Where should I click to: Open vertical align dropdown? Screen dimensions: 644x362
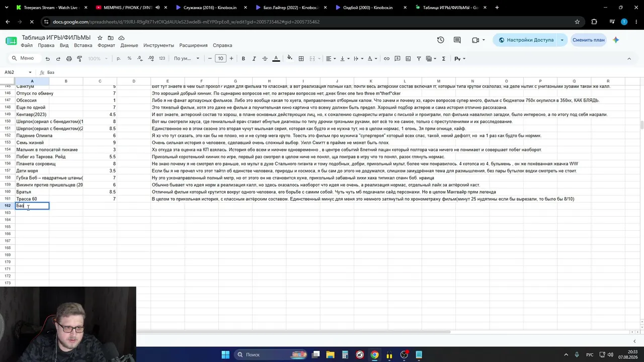(344, 59)
